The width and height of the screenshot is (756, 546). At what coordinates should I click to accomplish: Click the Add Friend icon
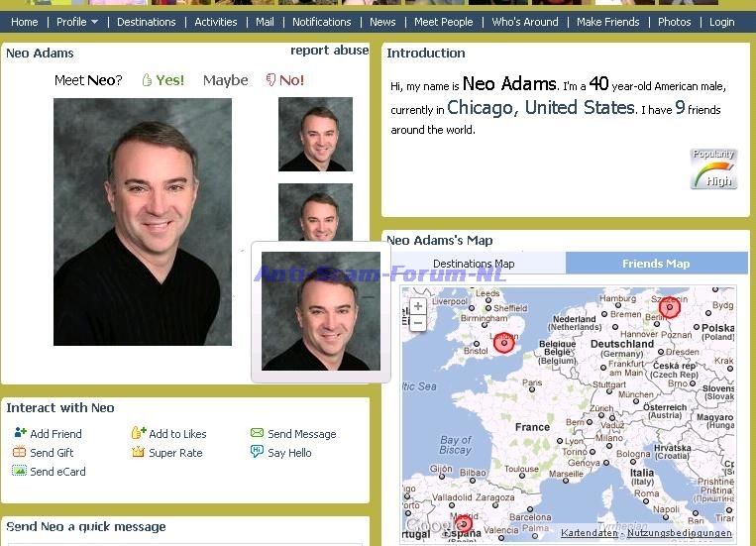click(x=20, y=433)
